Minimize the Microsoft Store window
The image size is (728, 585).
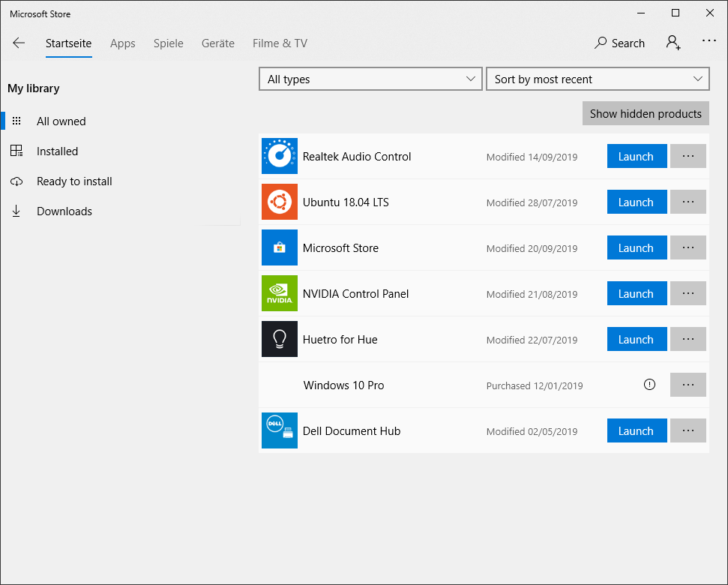641,13
